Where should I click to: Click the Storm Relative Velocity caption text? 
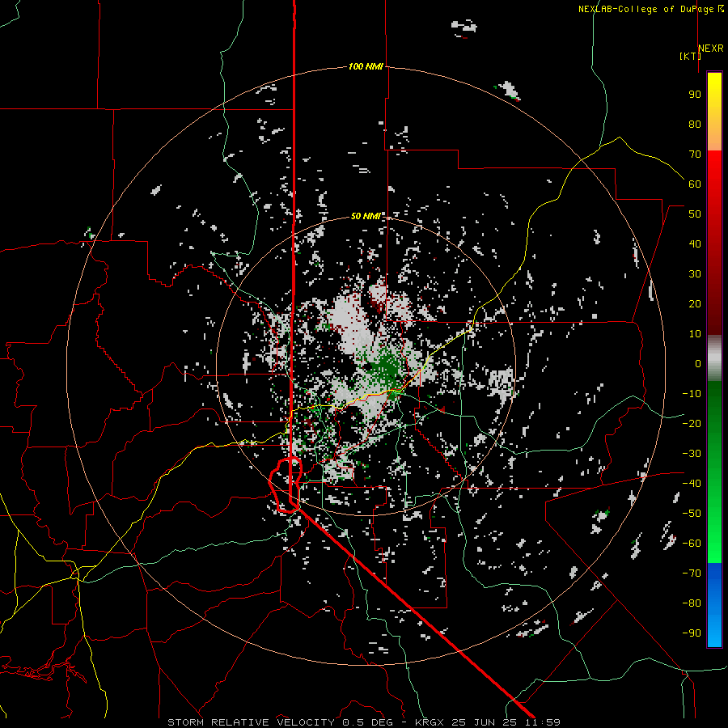coord(363,722)
